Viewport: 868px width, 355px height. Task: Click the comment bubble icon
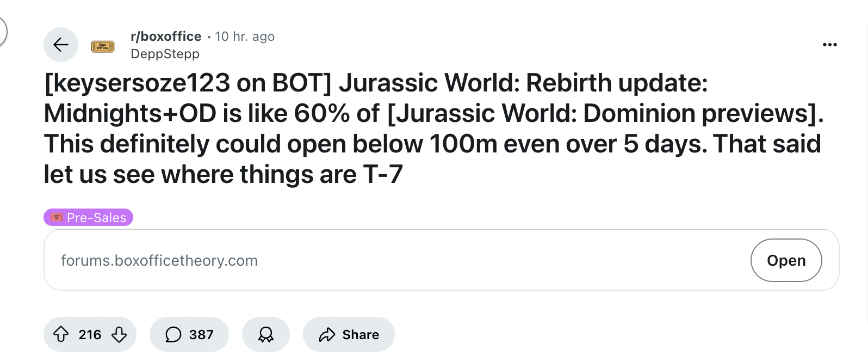tap(173, 334)
